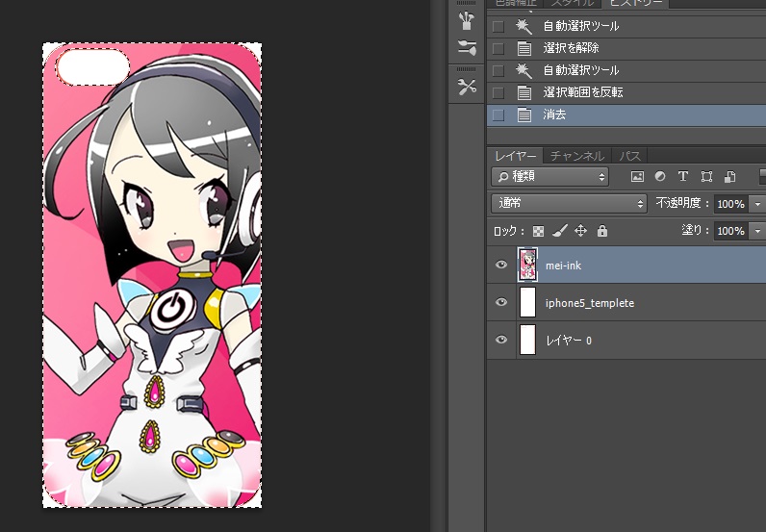Switch to the パス tab
The image size is (766, 532).
(x=629, y=156)
